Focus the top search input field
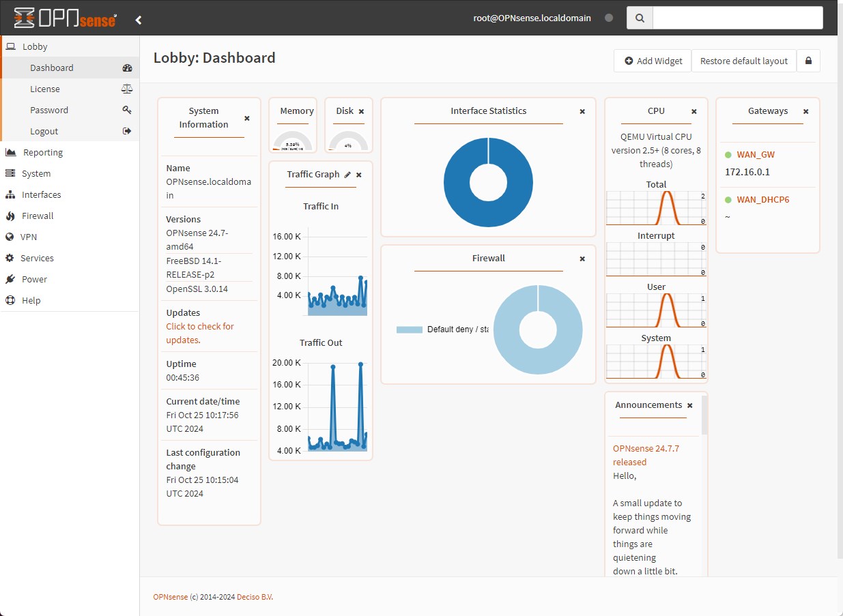 tap(737, 18)
